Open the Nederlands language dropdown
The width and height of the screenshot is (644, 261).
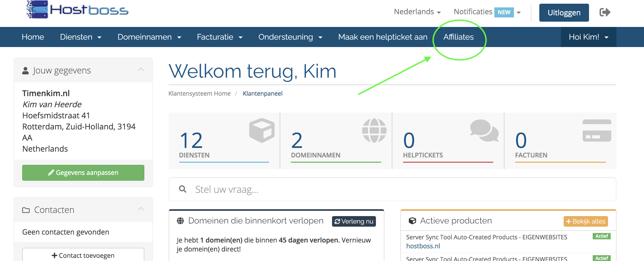417,12
